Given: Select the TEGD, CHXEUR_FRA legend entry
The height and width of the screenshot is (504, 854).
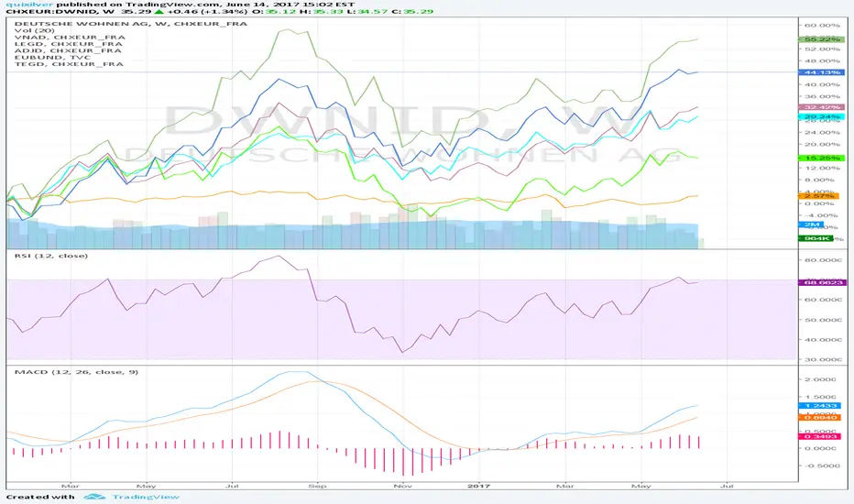Looking at the screenshot, I should (x=69, y=64).
